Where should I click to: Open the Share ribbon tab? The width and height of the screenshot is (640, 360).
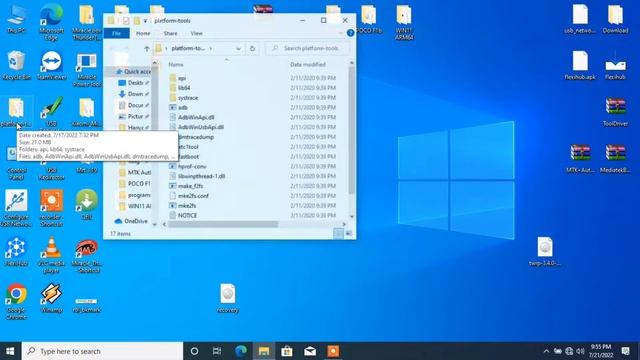pyautogui.click(x=170, y=33)
